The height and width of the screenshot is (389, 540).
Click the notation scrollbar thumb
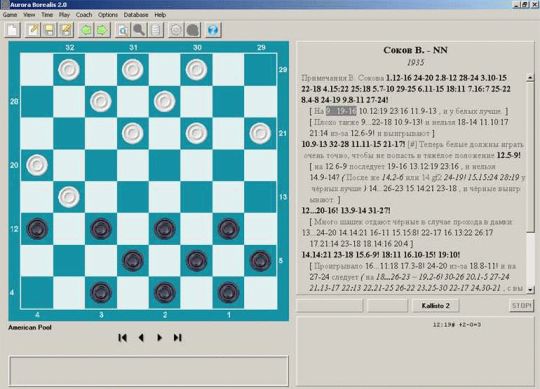point(530,157)
